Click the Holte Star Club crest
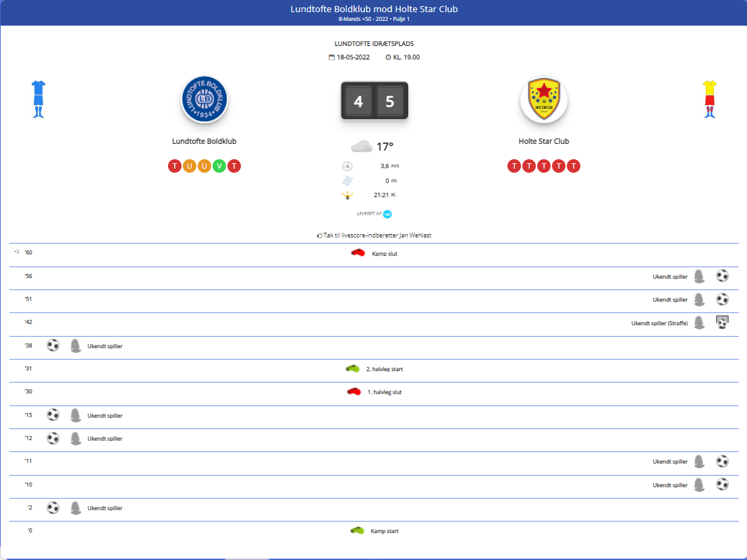The image size is (747, 560). click(543, 100)
